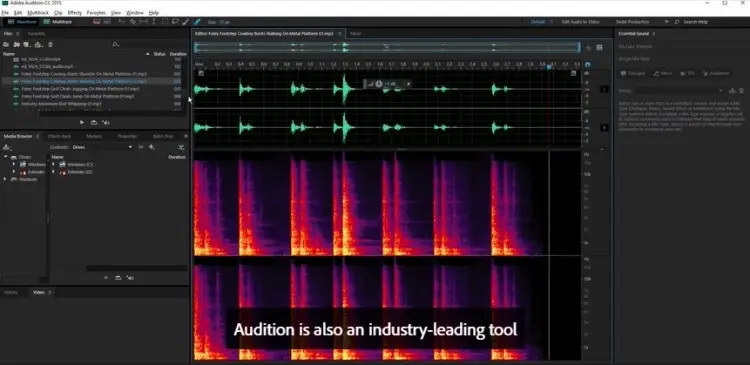Open the Essential Sound panel menu

[653, 34]
